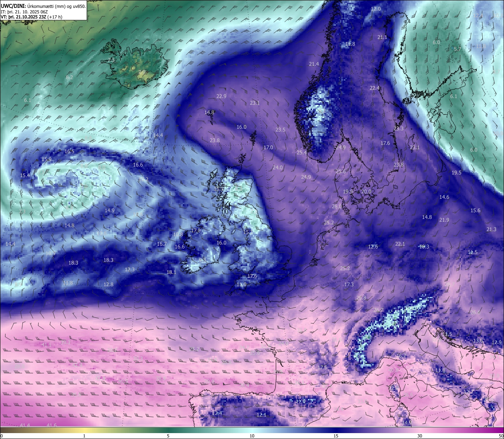Click the map value 25.4
The height and width of the screenshot is (439, 504).
[302, 153]
